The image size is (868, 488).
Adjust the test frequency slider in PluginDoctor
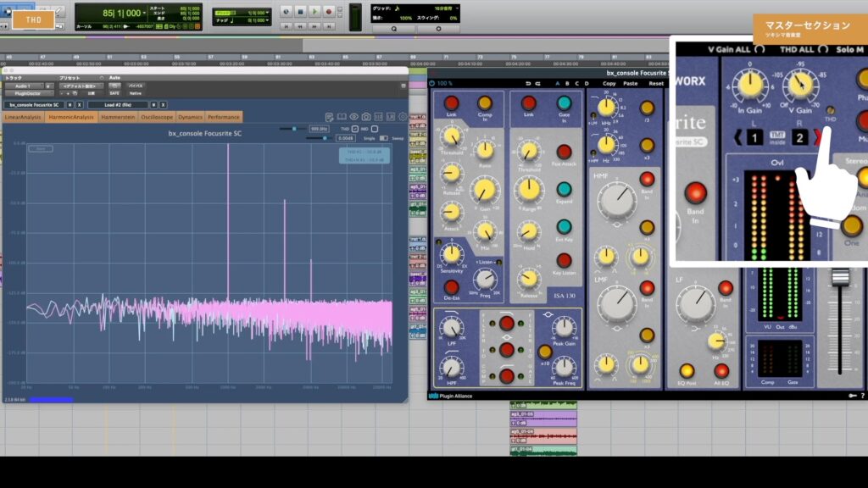pos(292,129)
